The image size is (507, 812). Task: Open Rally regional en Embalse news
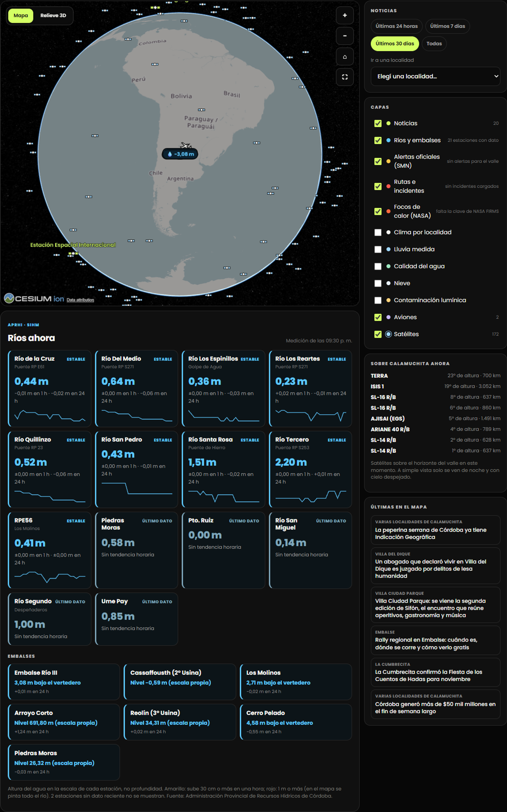pyautogui.click(x=435, y=640)
